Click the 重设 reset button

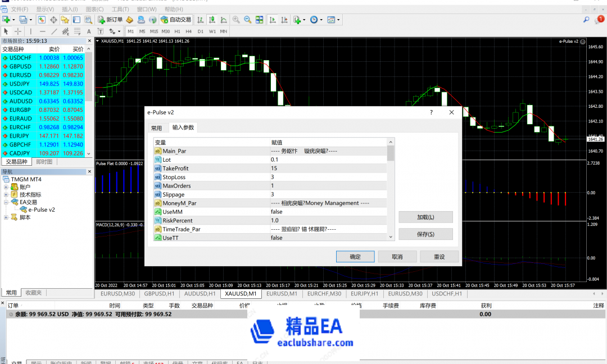pyautogui.click(x=440, y=257)
